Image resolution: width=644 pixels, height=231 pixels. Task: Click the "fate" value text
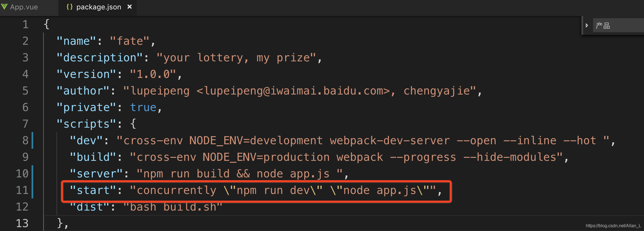(130, 41)
